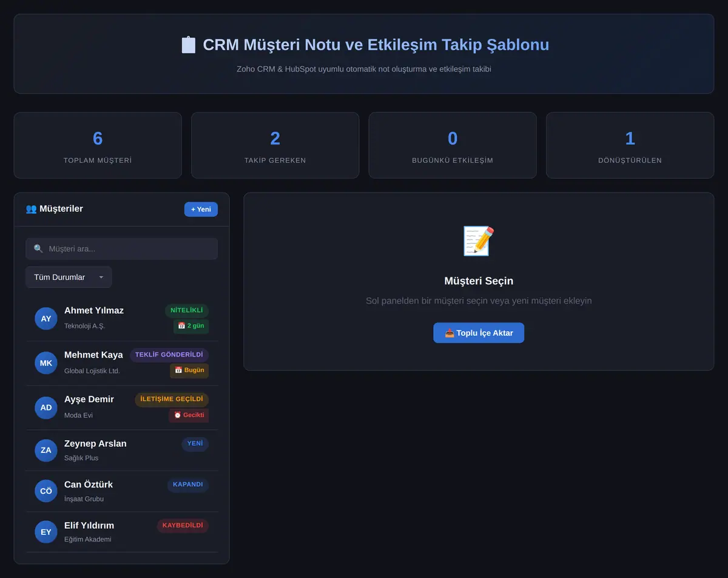This screenshot has height=578, width=728.
Task: Click the Zoho CRM & HubSpot subtitle text
Action: point(364,69)
